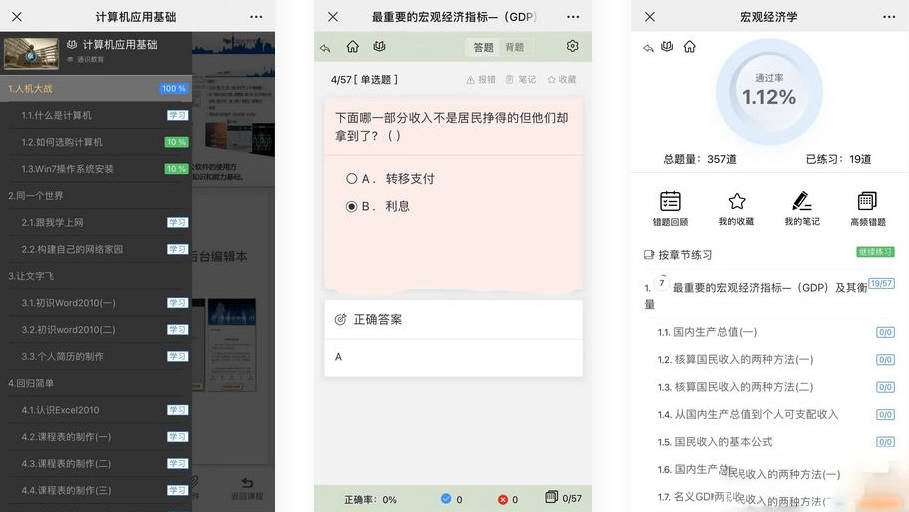Switch to the 背题 mode tab
The height and width of the screenshot is (512, 909).
tap(514, 48)
